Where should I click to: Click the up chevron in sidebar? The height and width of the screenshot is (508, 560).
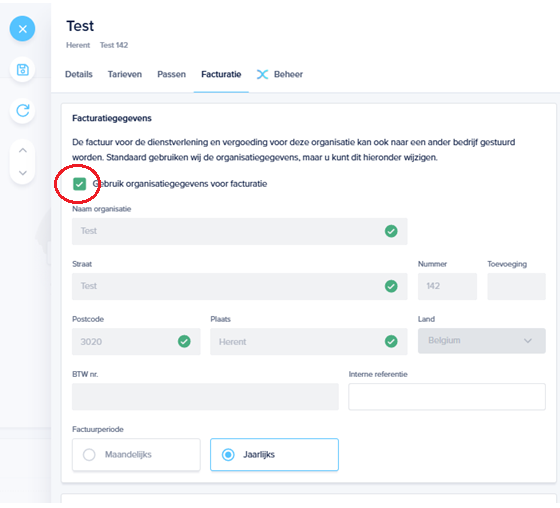pos(22,150)
